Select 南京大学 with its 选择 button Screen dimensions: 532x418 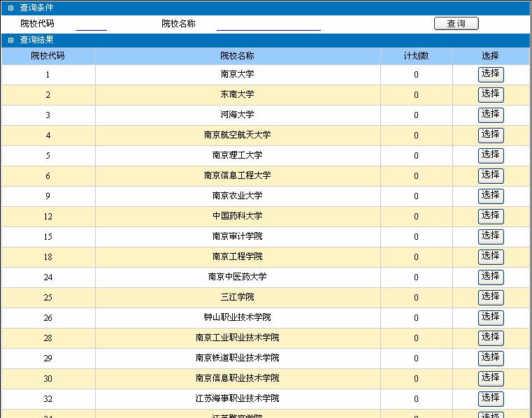click(490, 74)
